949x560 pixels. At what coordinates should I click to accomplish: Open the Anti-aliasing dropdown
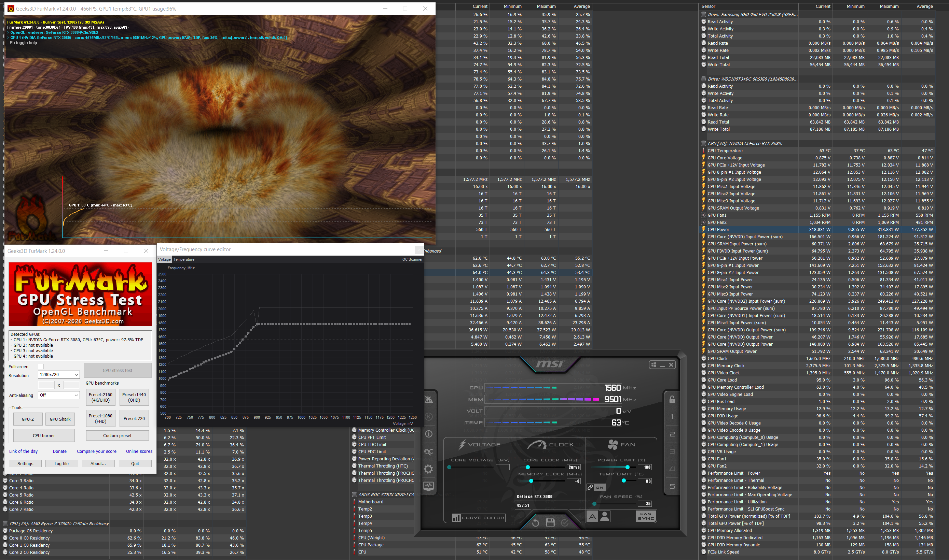tap(59, 395)
